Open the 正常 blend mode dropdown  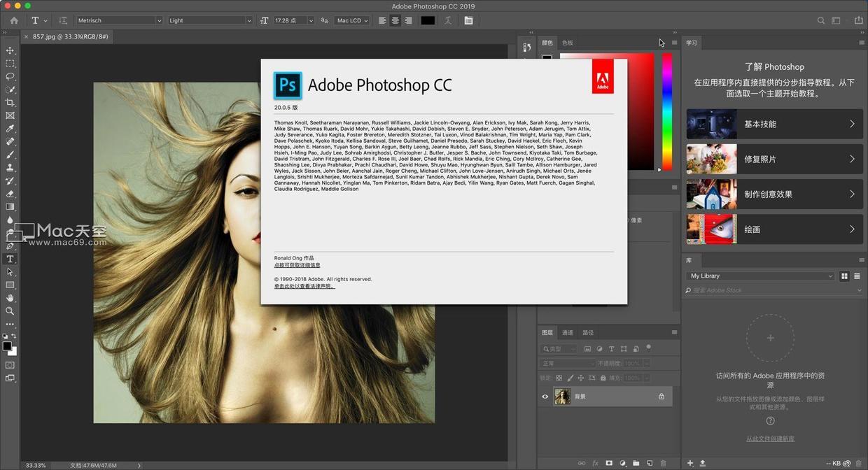(568, 364)
